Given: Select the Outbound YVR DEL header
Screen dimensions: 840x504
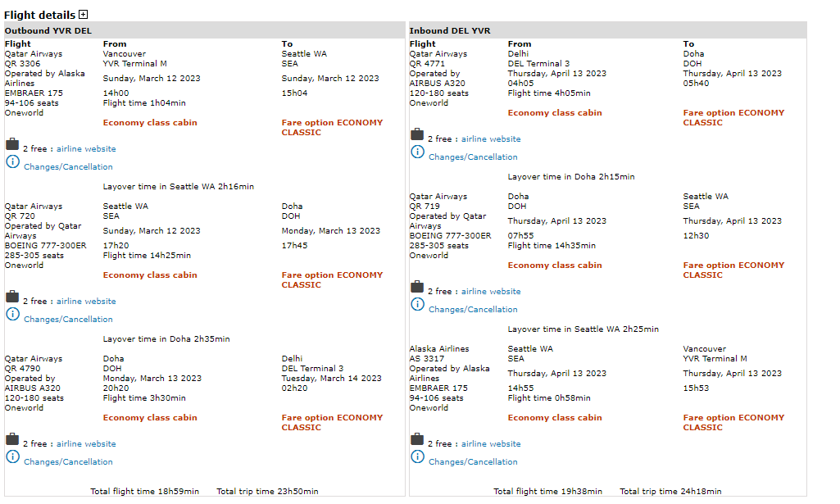Looking at the screenshot, I should 48,31.
